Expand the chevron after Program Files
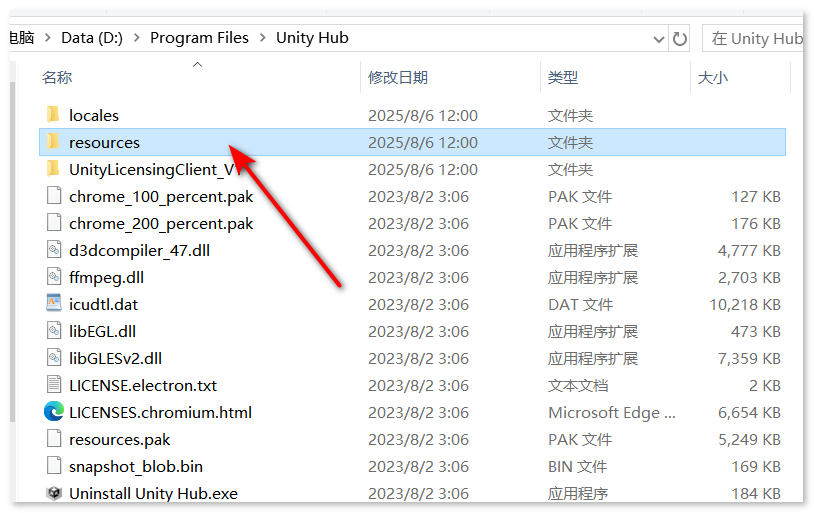The height and width of the screenshot is (513, 814). pyautogui.click(x=263, y=38)
